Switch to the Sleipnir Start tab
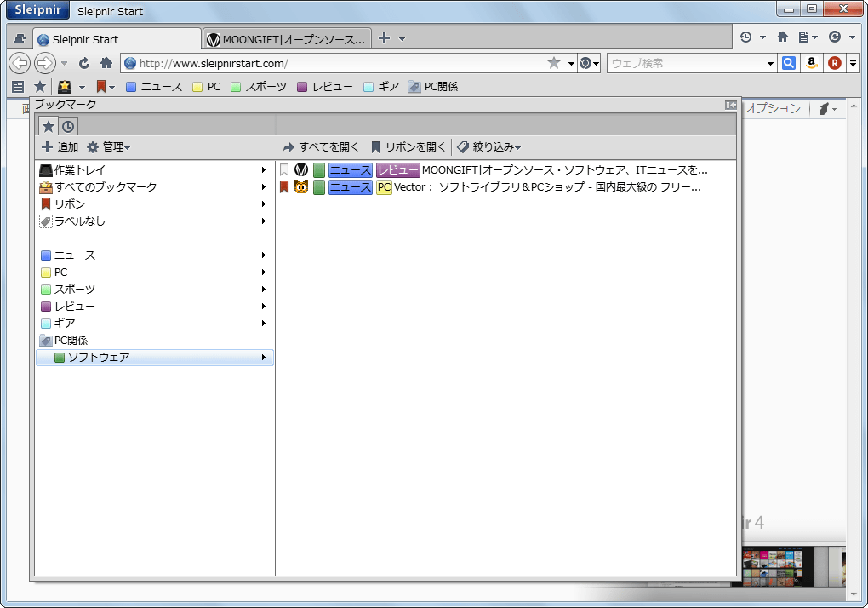The width and height of the screenshot is (868, 608). pyautogui.click(x=117, y=39)
